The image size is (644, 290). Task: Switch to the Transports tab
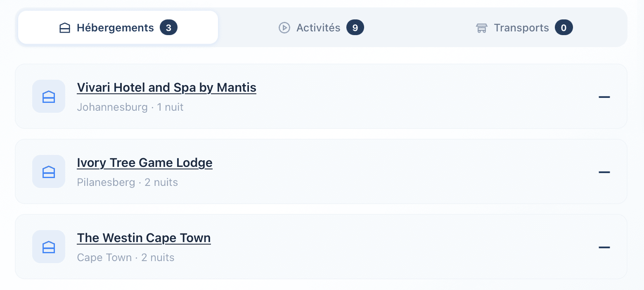(521, 28)
